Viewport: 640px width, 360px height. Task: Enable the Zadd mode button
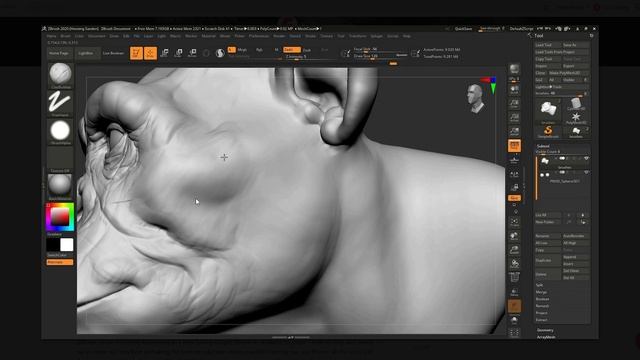tap(291, 49)
